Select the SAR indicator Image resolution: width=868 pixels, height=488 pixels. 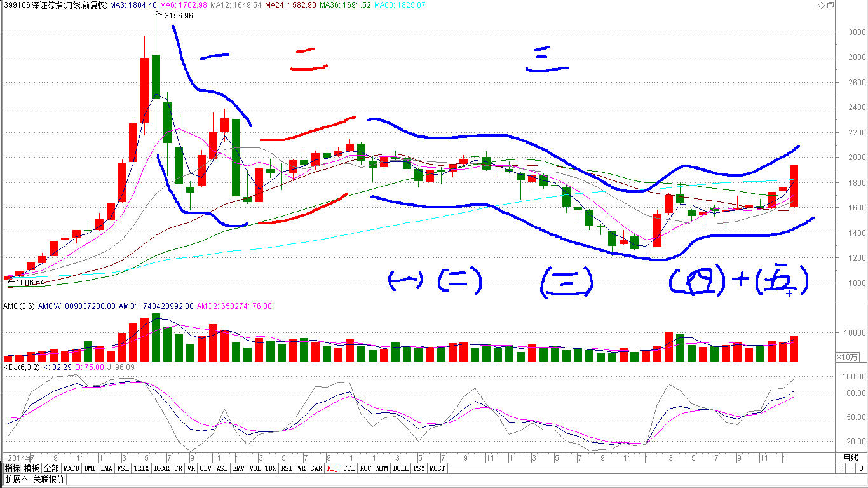click(x=316, y=468)
